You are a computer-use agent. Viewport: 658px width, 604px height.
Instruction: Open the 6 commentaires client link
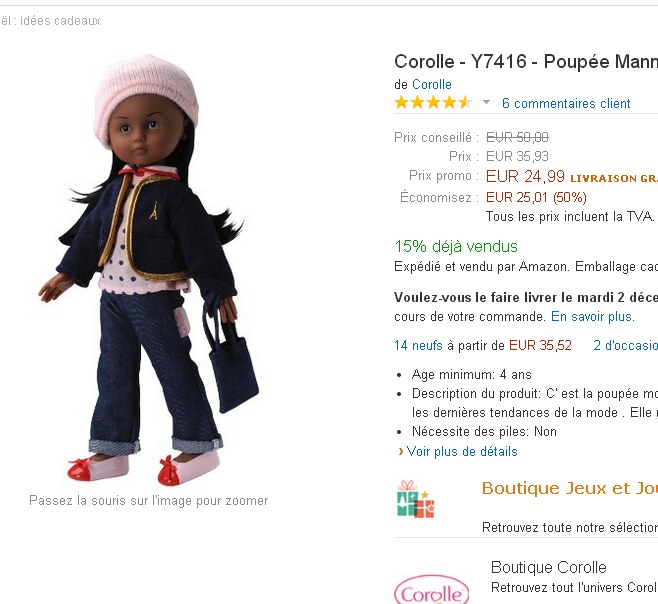pos(566,103)
